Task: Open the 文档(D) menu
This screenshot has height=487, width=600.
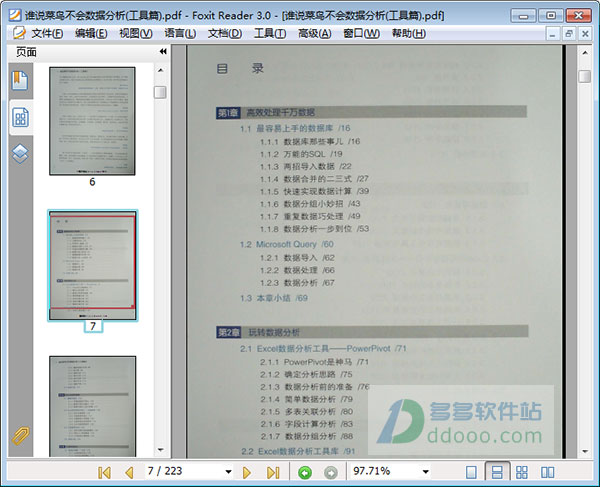Action: tap(225, 34)
